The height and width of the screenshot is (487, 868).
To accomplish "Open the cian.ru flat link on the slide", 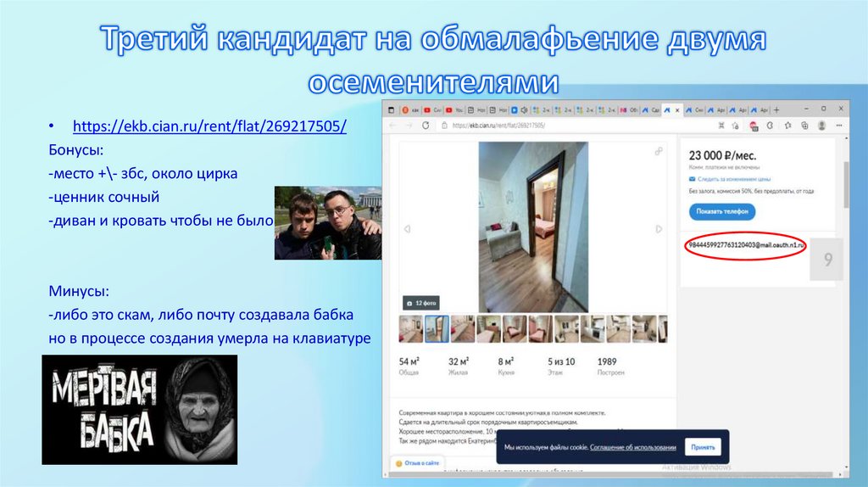I will pos(209,126).
